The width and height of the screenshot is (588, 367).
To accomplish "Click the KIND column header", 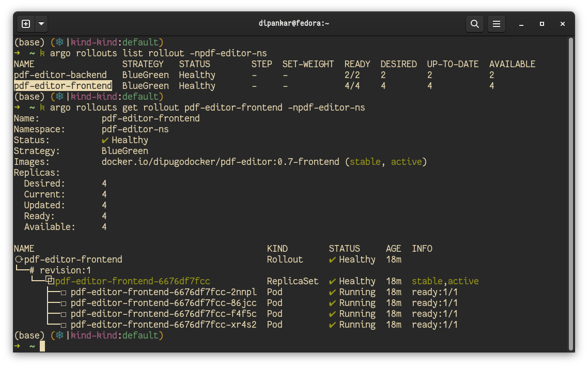I will 277,249.
